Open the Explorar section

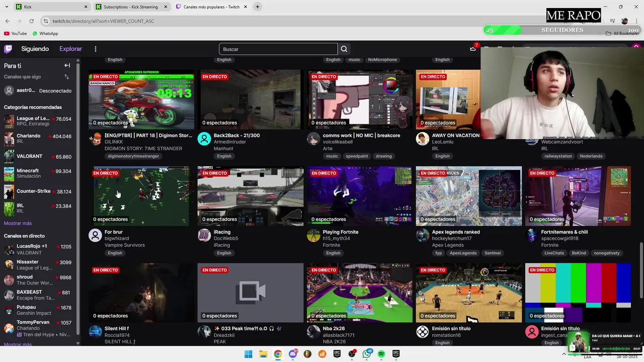[70, 49]
